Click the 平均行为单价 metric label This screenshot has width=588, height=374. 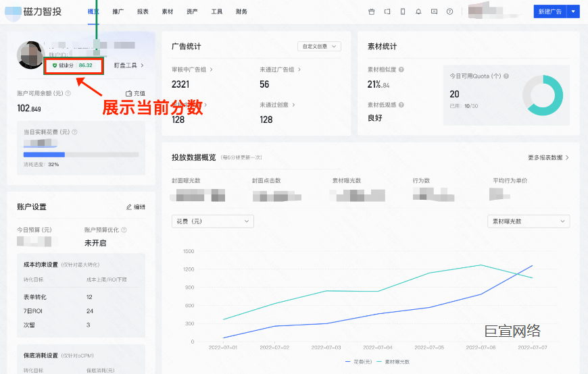[x=510, y=181]
